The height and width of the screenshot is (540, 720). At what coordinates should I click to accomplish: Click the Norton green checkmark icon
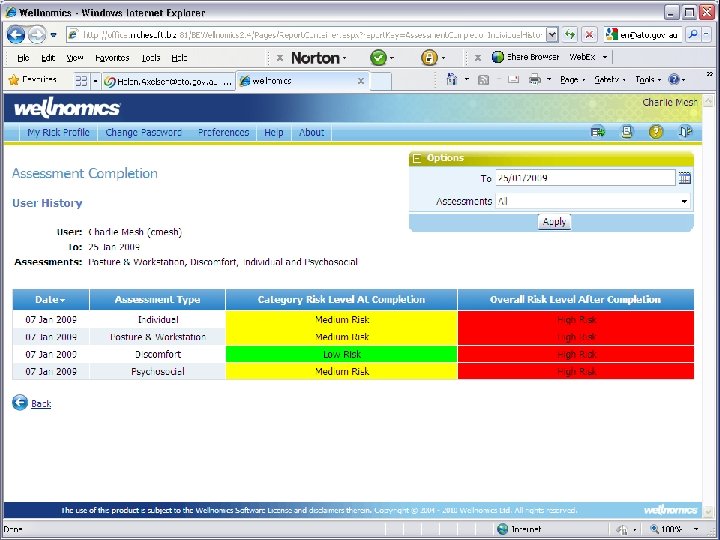pos(378,58)
